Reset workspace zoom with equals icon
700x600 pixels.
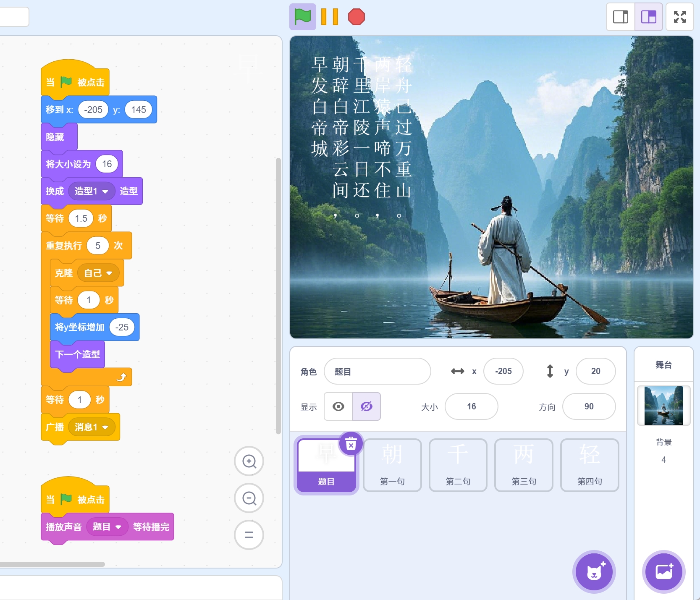[x=249, y=535]
